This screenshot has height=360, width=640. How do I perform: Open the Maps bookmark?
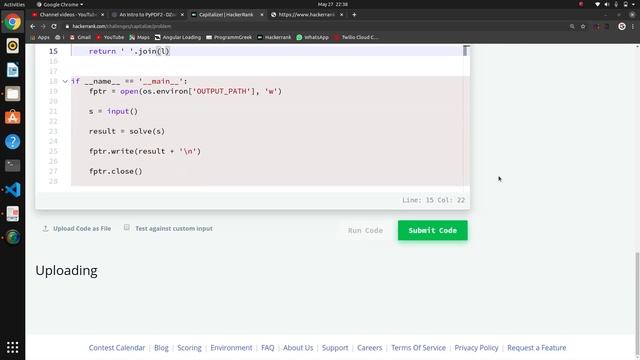click(x=139, y=37)
